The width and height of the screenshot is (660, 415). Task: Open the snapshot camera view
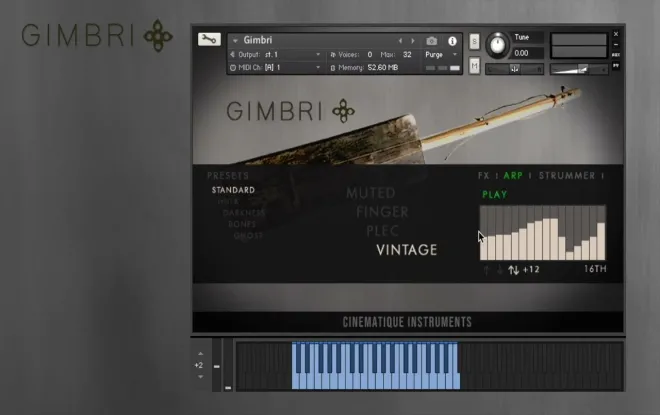point(431,41)
